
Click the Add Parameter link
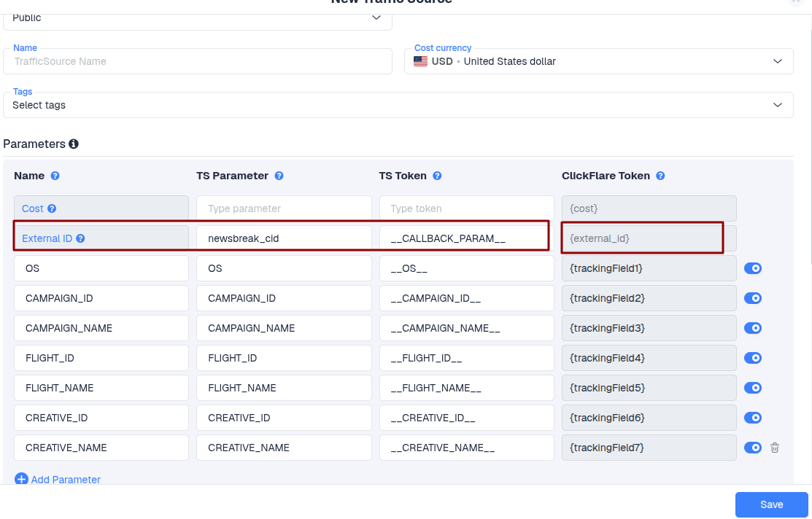tap(66, 480)
